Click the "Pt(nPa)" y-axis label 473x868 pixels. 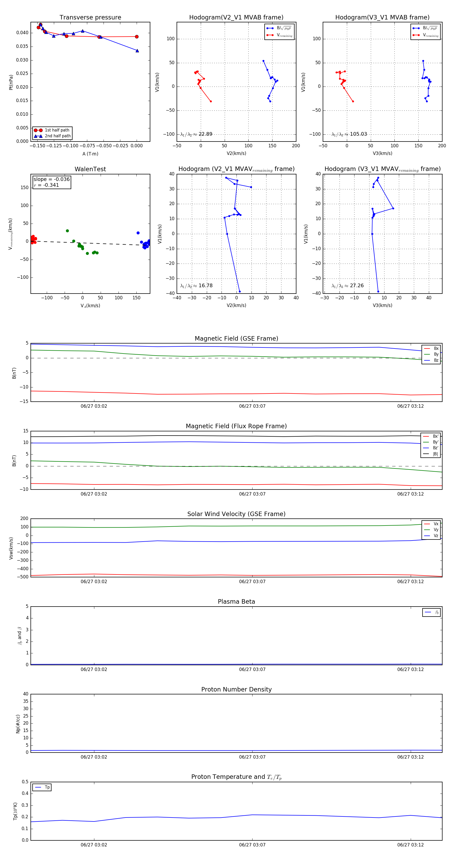[x=11, y=82]
